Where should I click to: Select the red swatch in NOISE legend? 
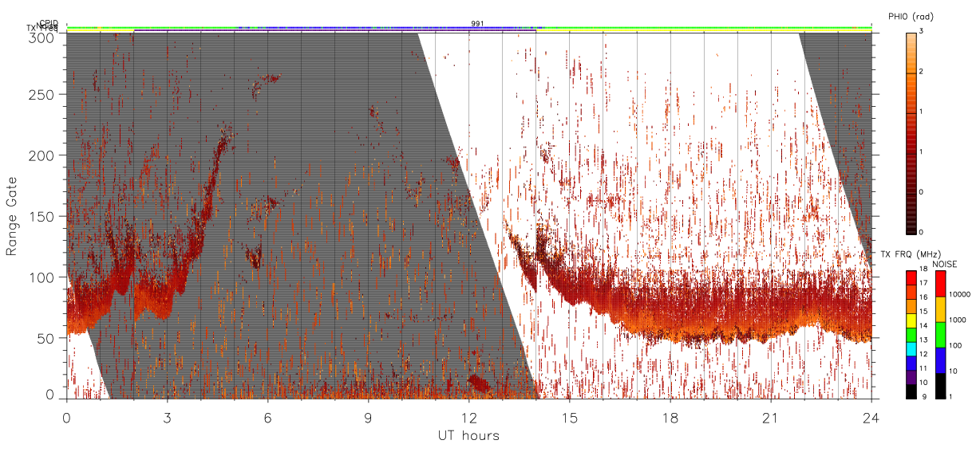(941, 284)
